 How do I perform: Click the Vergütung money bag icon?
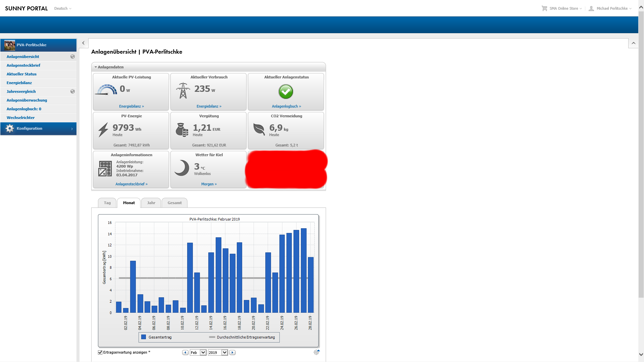[182, 130]
